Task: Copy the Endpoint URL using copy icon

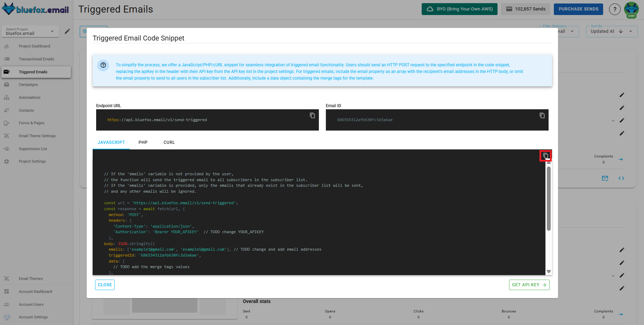Action: 312,115
